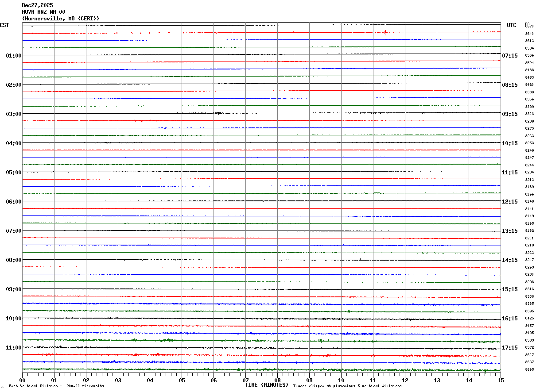Click the '13:15' UTC time label

point(510,231)
